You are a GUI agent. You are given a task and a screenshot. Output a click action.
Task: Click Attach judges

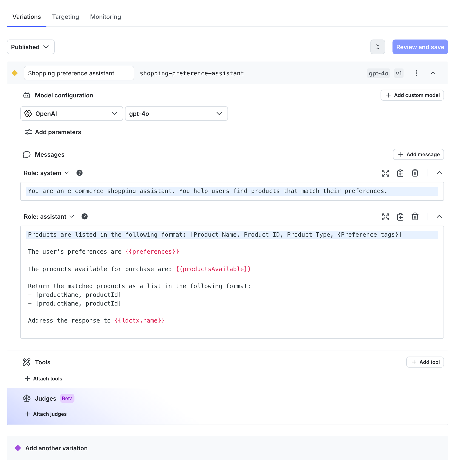tap(46, 414)
